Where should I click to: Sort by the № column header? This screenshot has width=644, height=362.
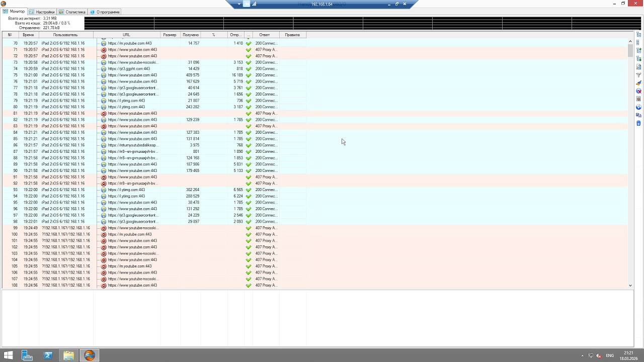click(10, 35)
